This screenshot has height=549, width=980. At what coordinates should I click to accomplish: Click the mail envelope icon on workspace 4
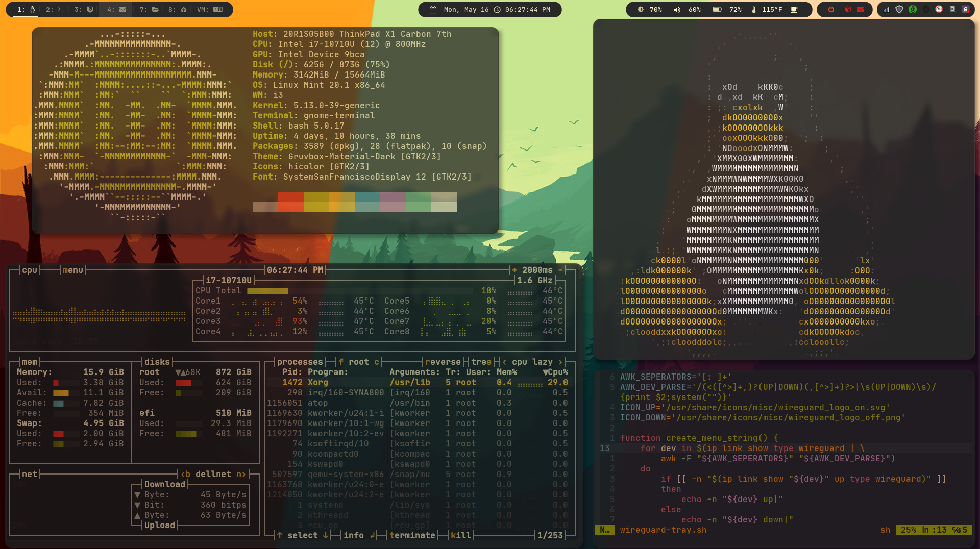point(123,9)
